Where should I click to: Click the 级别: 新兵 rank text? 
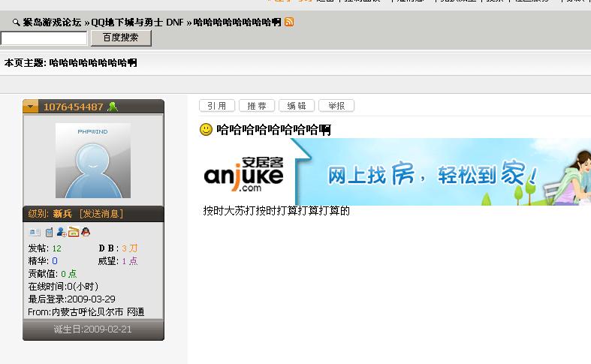tap(50, 214)
